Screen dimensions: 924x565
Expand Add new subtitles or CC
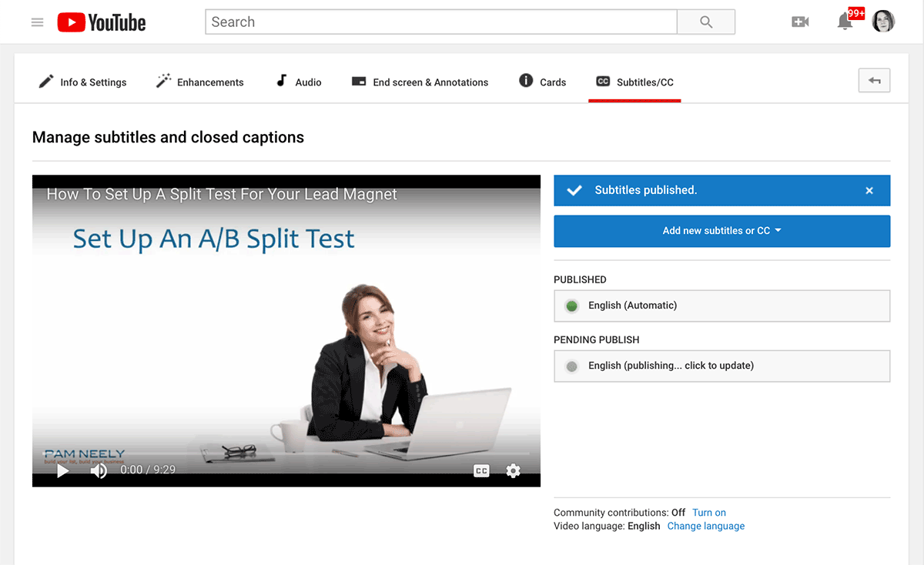721,231
